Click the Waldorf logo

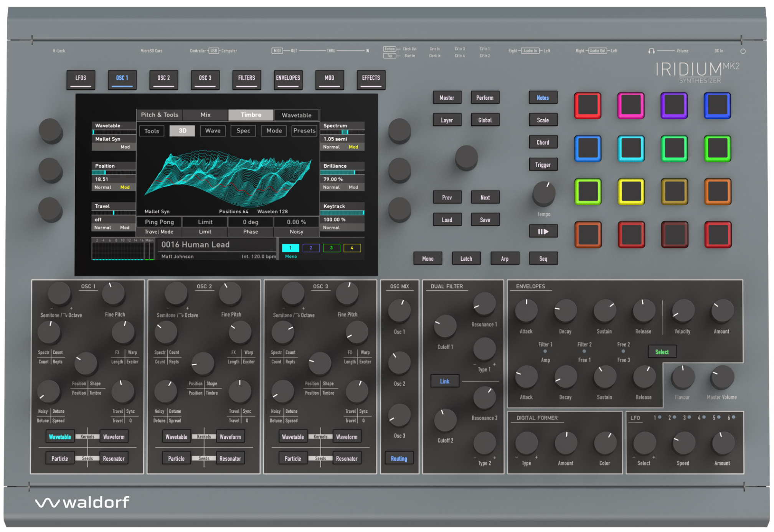click(83, 502)
